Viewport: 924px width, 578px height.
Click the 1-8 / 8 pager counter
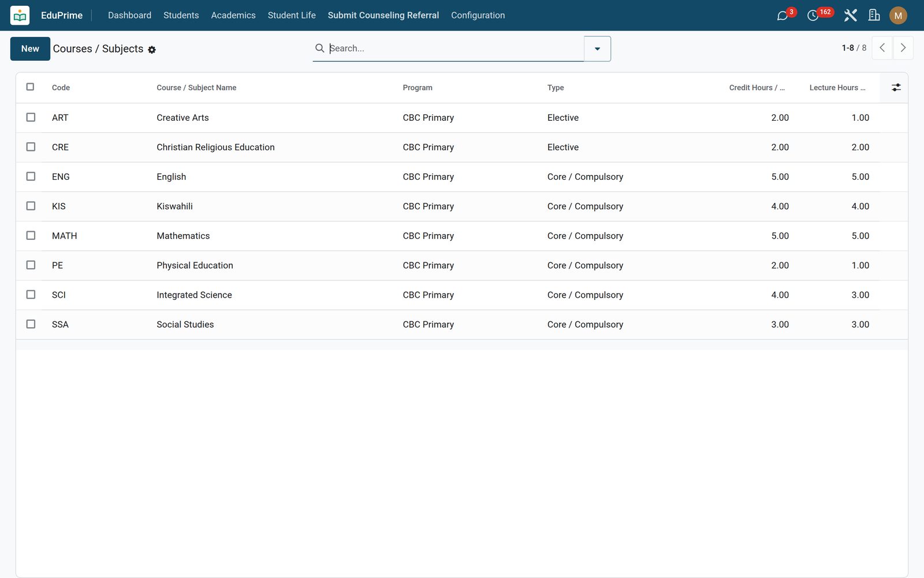(x=854, y=48)
